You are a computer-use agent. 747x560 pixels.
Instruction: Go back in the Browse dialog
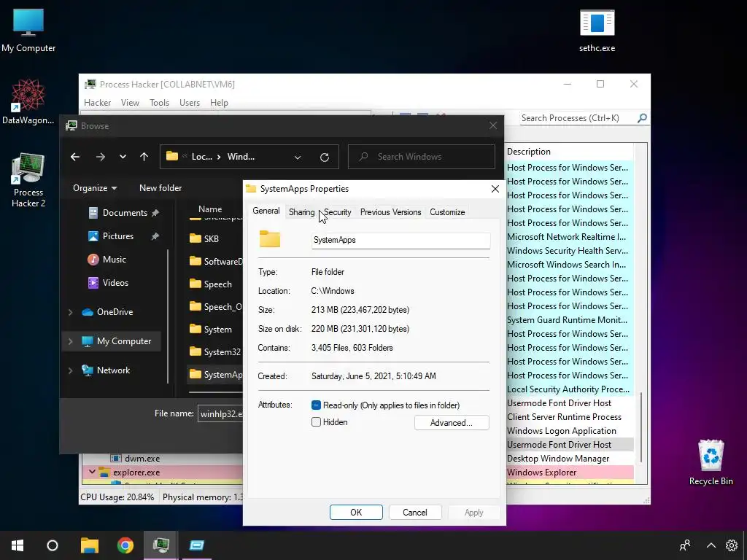coord(75,157)
